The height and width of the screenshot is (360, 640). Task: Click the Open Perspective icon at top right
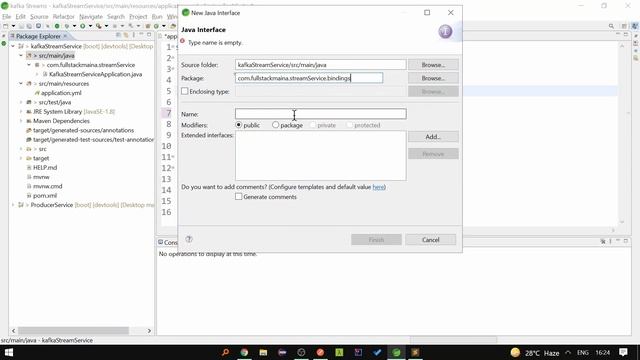point(624,26)
